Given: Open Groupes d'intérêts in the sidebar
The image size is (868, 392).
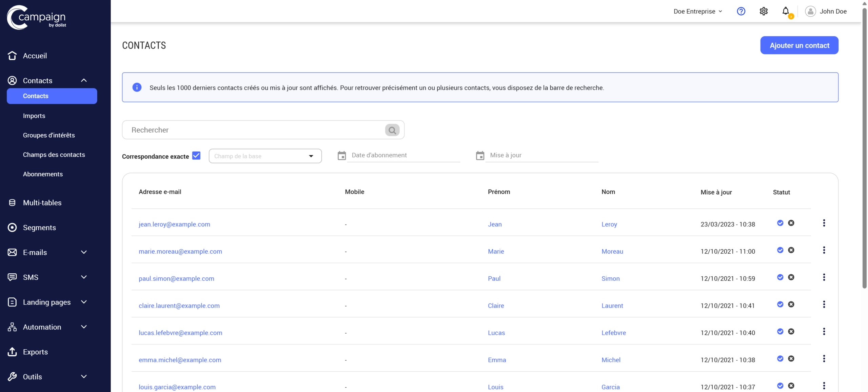Looking at the screenshot, I should [49, 135].
